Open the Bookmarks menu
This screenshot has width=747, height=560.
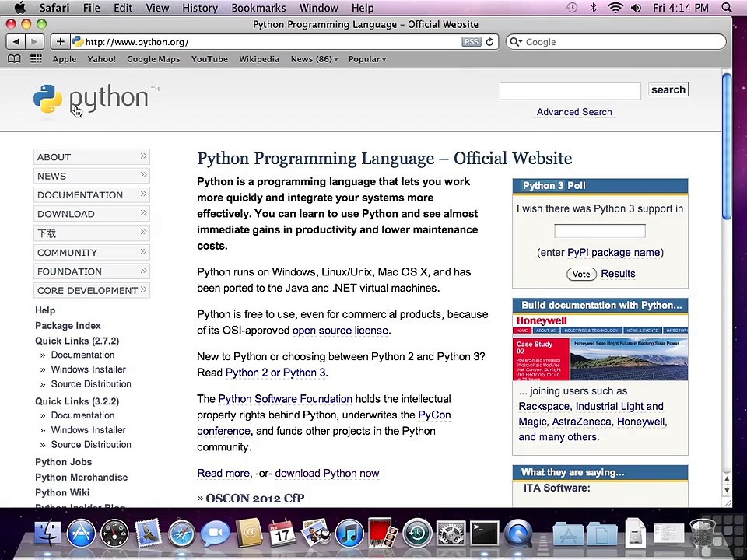[x=258, y=8]
